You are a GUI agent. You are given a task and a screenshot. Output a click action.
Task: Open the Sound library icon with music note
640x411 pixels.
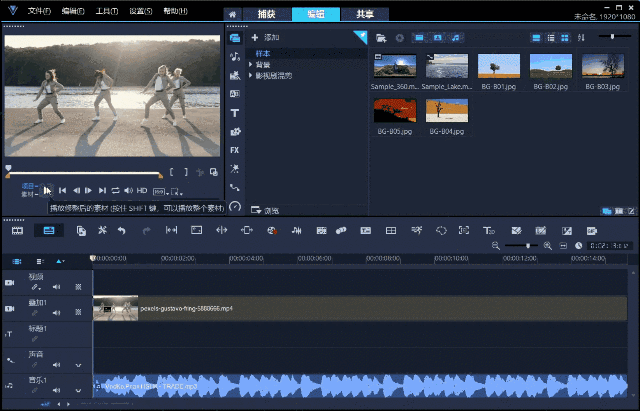[235, 57]
